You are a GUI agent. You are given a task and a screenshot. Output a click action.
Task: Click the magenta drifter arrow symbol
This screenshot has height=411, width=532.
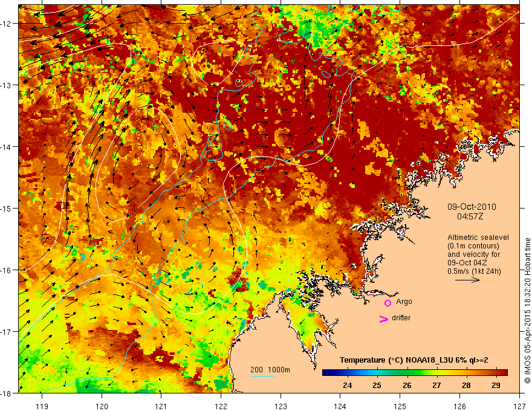[x=384, y=319]
